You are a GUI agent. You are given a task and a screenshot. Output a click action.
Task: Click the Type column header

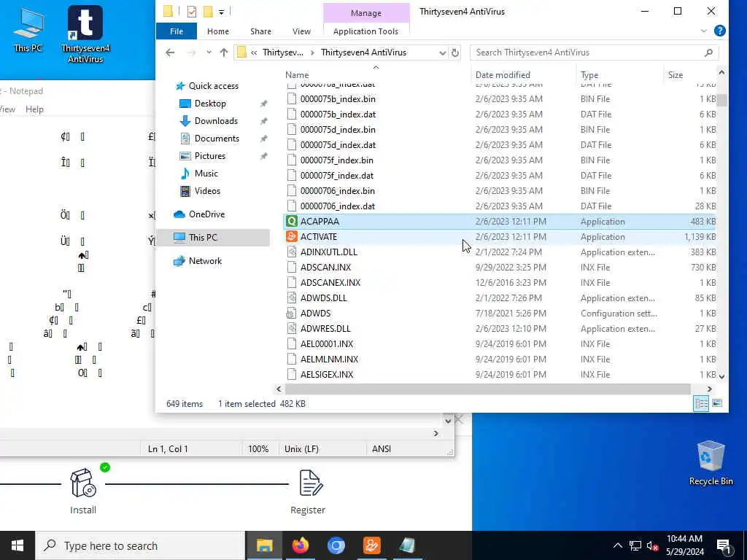pos(589,75)
